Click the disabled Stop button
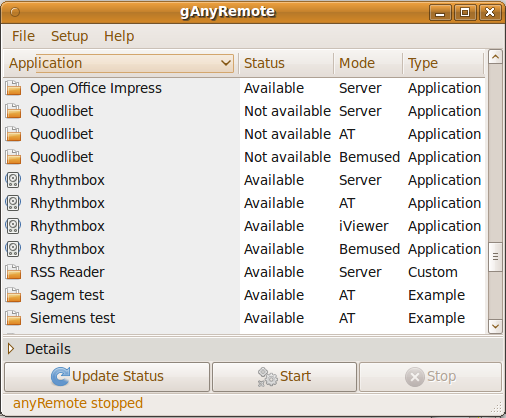Image resolution: width=506 pixels, height=418 pixels. tap(430, 377)
